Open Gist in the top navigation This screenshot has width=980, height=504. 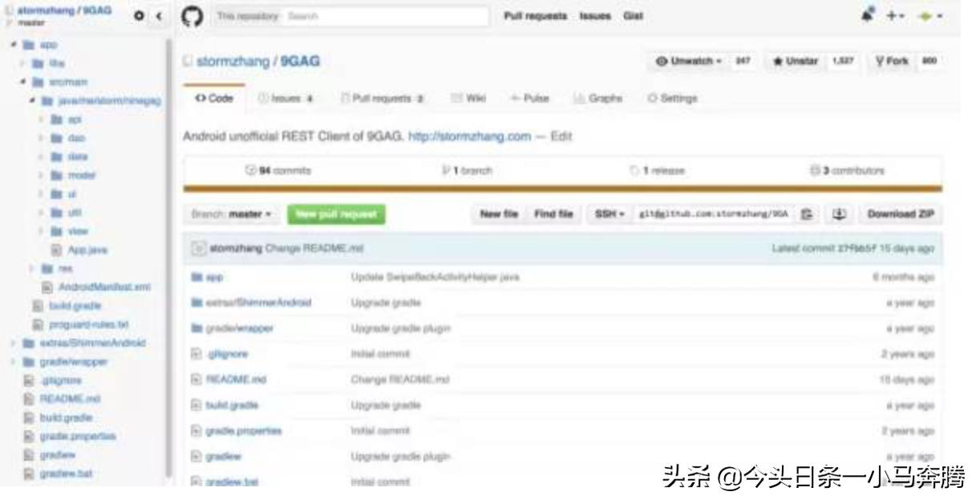pos(633,16)
